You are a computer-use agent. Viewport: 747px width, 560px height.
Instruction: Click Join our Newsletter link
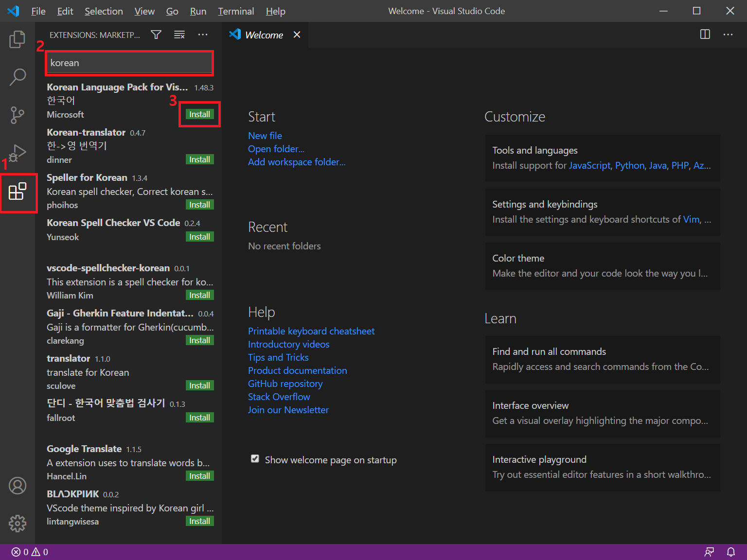coord(288,410)
